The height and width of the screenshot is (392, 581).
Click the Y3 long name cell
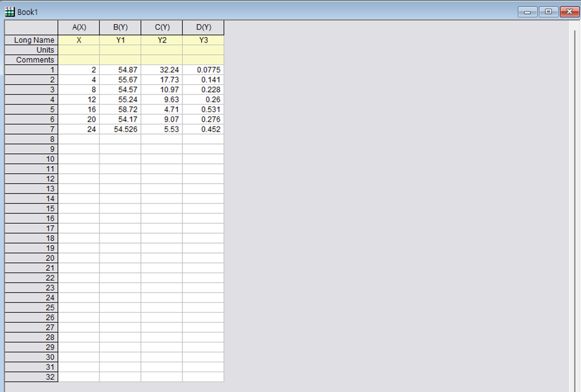[x=204, y=40]
